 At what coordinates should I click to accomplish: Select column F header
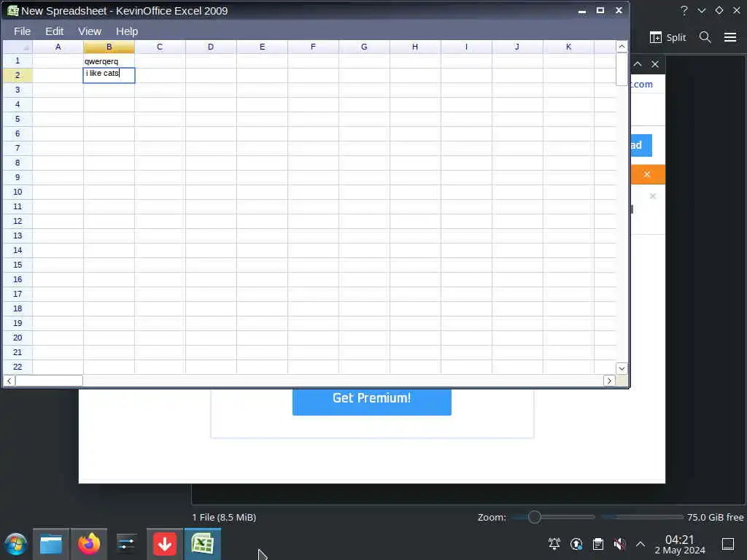click(313, 47)
